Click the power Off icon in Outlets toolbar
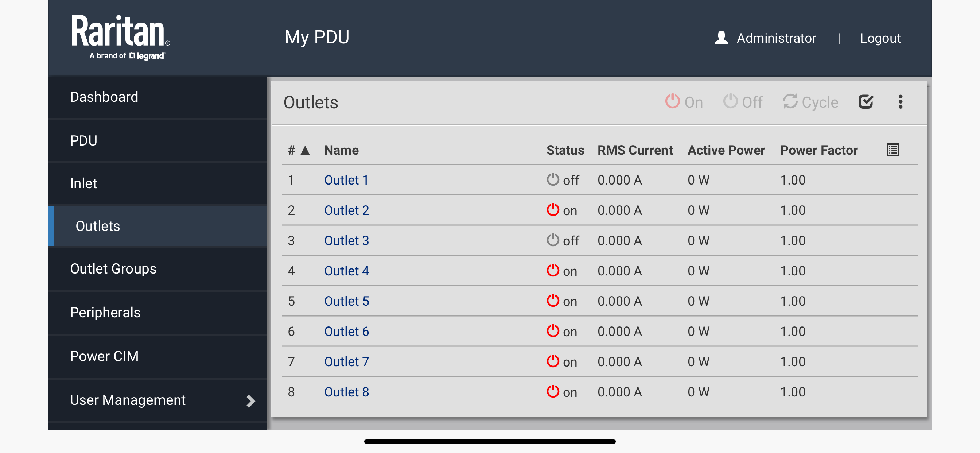The image size is (980, 453). (x=730, y=101)
